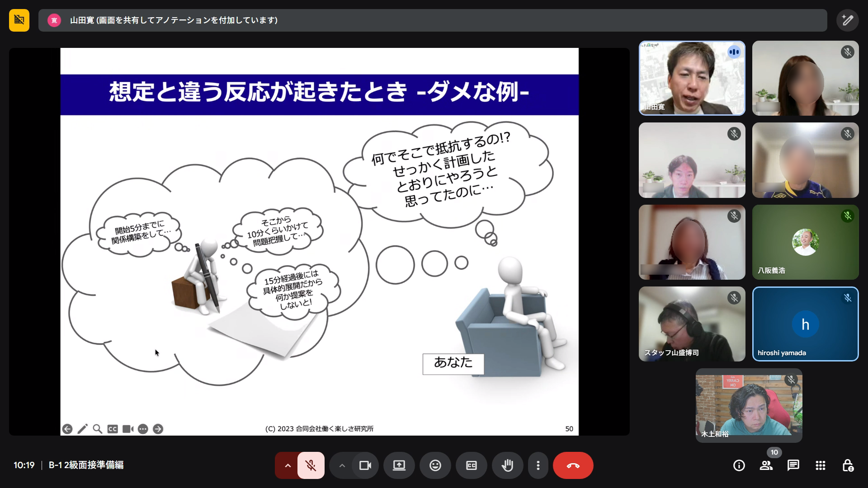Turn on closed captions in toolbar
Image resolution: width=868 pixels, height=488 pixels.
pos(471,465)
